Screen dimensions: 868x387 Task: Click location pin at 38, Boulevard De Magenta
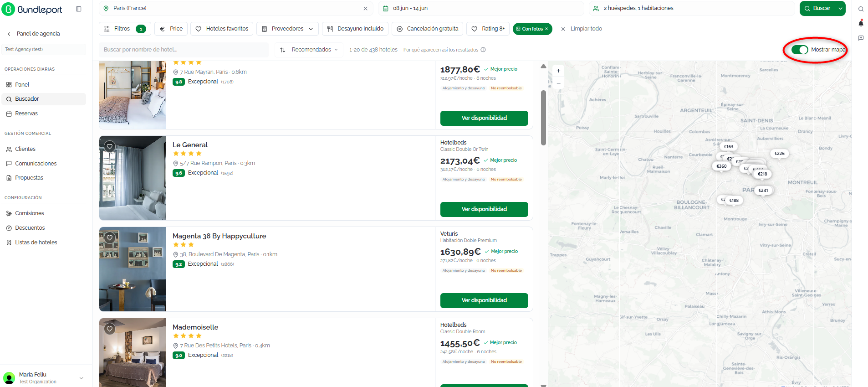(x=175, y=255)
